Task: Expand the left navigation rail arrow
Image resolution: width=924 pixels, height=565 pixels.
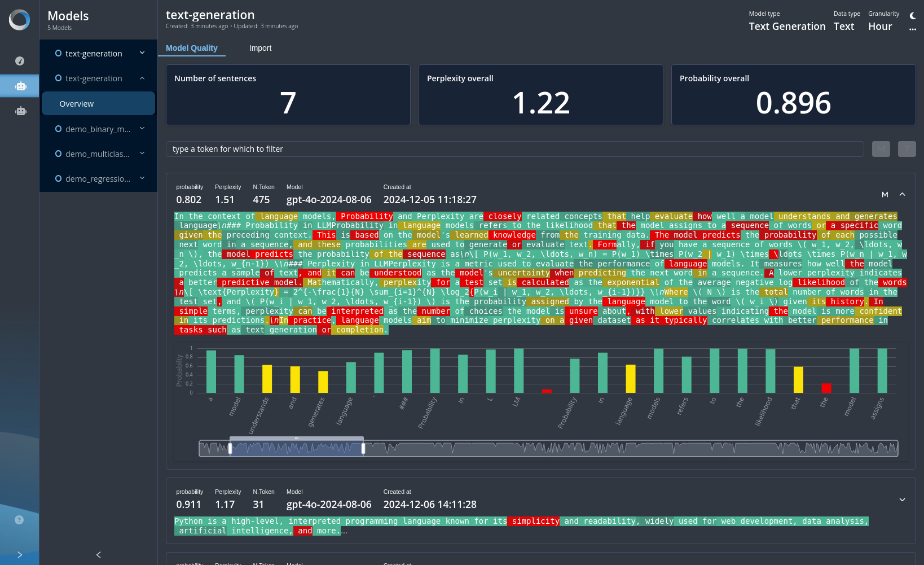Action: [20, 555]
